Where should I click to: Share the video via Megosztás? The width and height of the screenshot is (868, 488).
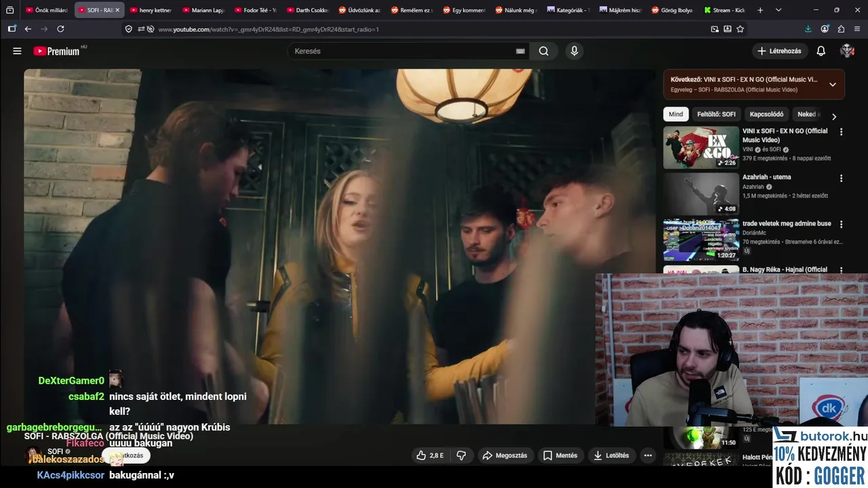(x=505, y=455)
